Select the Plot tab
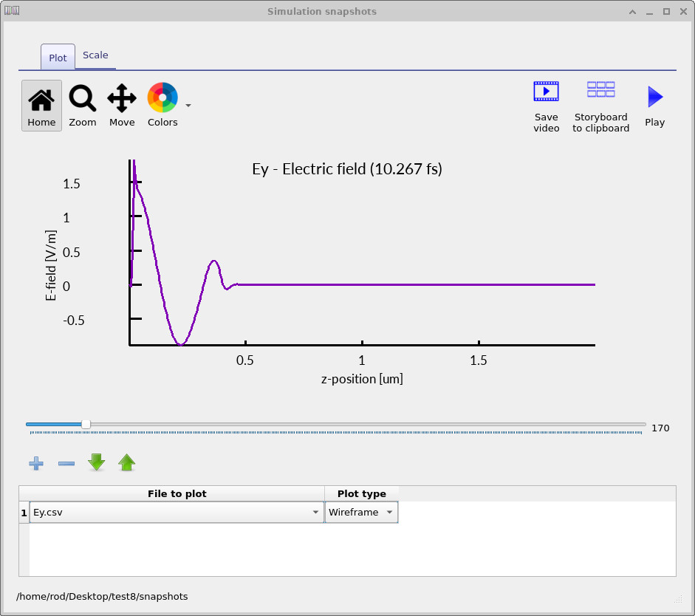695x616 pixels. [x=57, y=56]
